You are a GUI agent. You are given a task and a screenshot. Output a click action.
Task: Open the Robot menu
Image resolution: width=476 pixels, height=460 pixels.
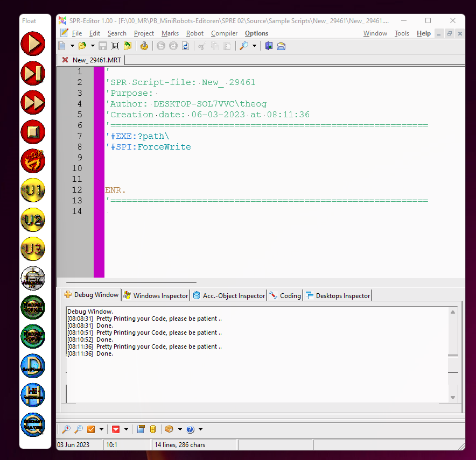[x=194, y=33]
